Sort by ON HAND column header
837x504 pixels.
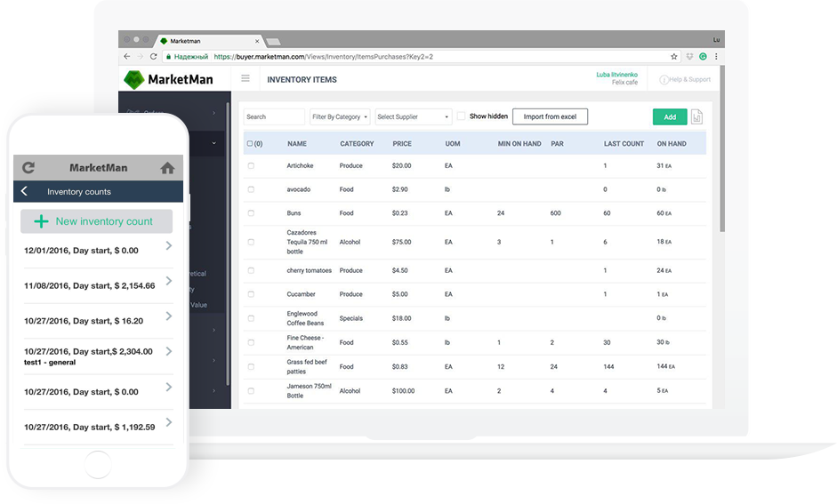pos(672,143)
